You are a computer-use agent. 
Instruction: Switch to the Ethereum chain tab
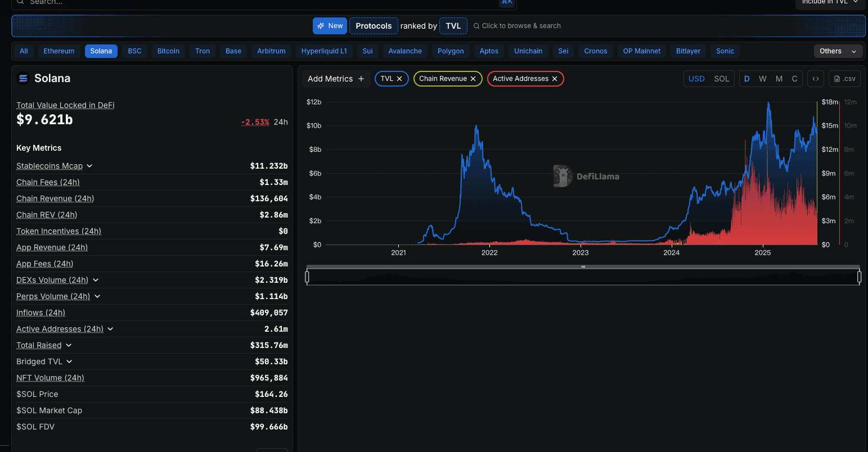point(59,51)
